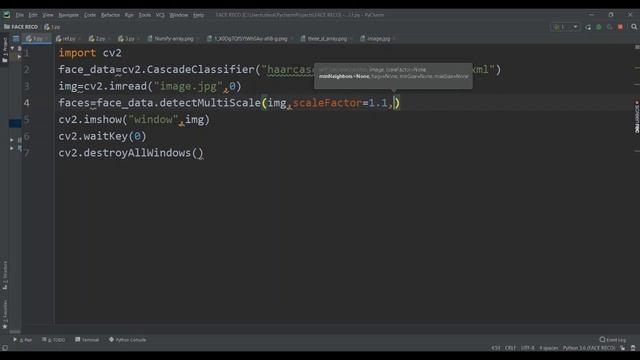This screenshot has height=360, width=640.
Task: Click the "window" string on line 5
Action: point(153,120)
